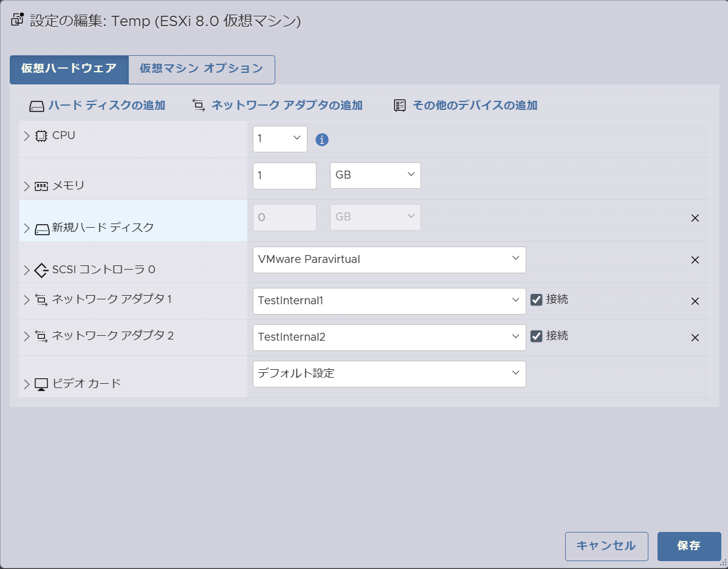Switch to 仮想ハードウェア tab
Image resolution: width=728 pixels, height=569 pixels.
[69, 70]
